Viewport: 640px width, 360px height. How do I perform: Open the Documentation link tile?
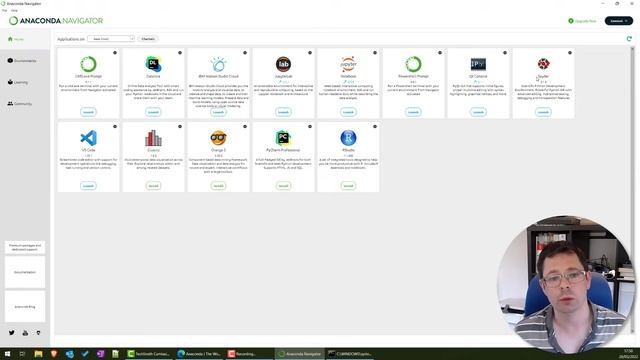[x=25, y=272]
